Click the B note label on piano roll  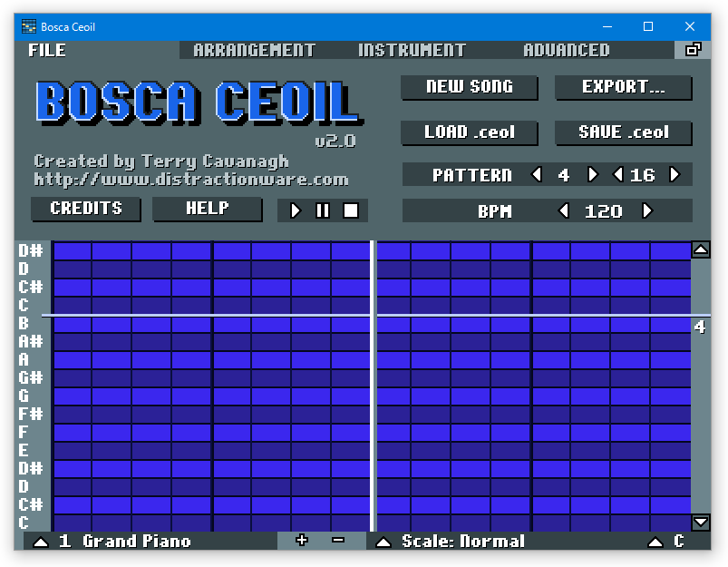[x=24, y=323]
